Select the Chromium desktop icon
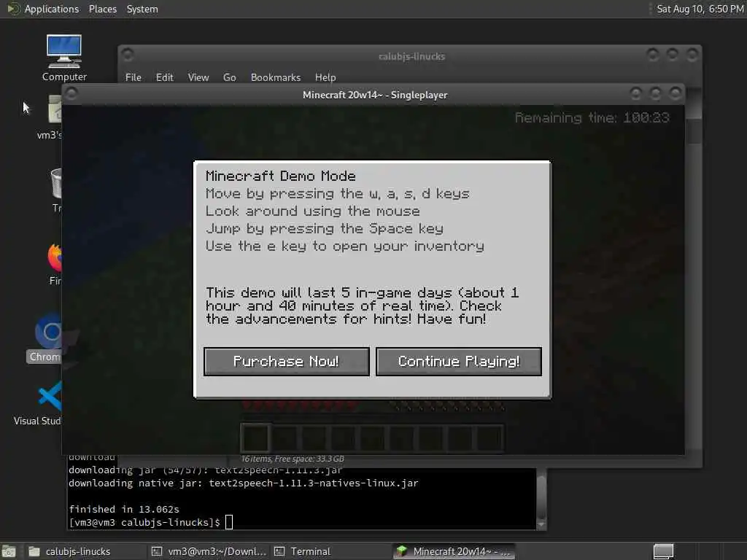The width and height of the screenshot is (747, 560). coord(46,338)
